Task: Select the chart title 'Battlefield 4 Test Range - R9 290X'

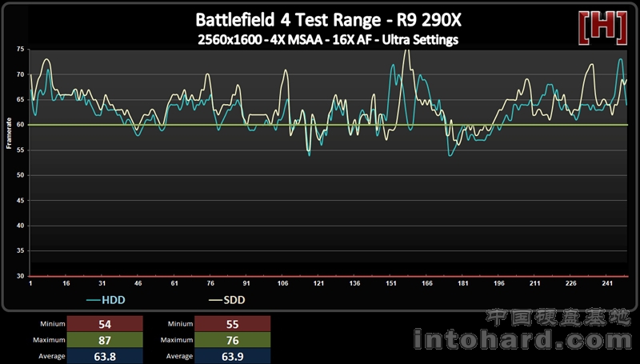Action: 328,19
